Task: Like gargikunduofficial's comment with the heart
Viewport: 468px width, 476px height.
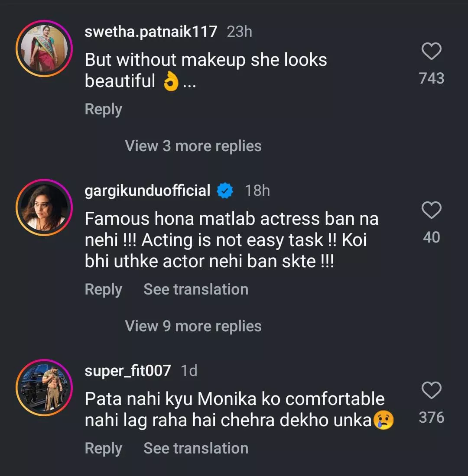Action: tap(431, 210)
